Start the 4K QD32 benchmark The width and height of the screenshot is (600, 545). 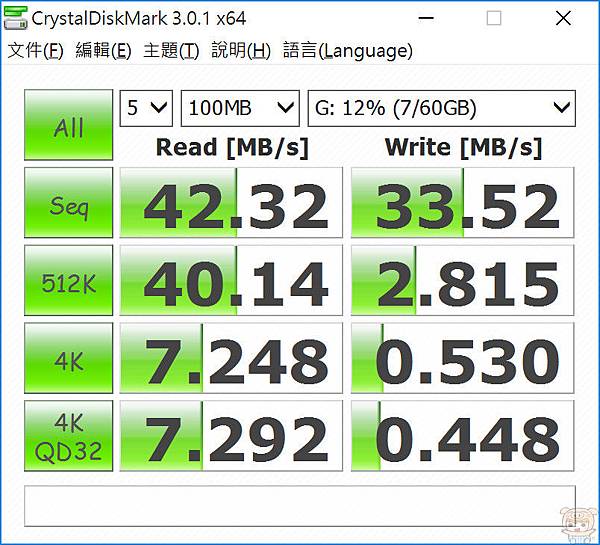[x=68, y=436]
